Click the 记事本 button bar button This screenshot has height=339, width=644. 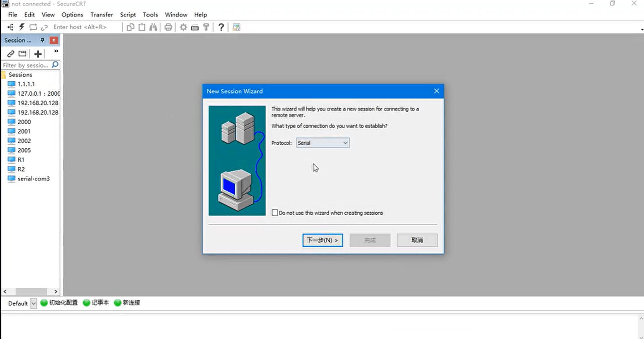pyautogui.click(x=96, y=303)
